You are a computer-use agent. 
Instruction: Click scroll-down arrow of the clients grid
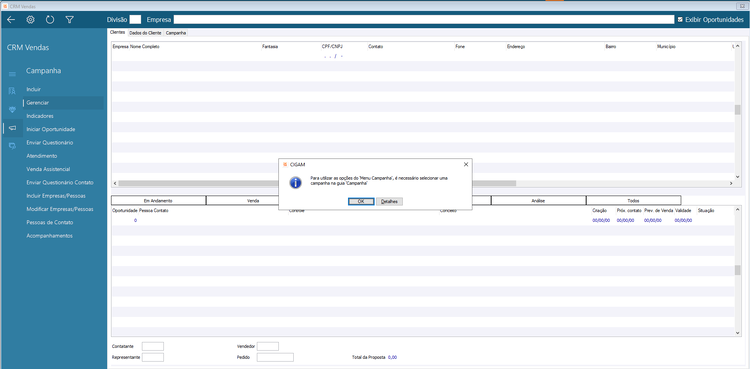coord(737,176)
